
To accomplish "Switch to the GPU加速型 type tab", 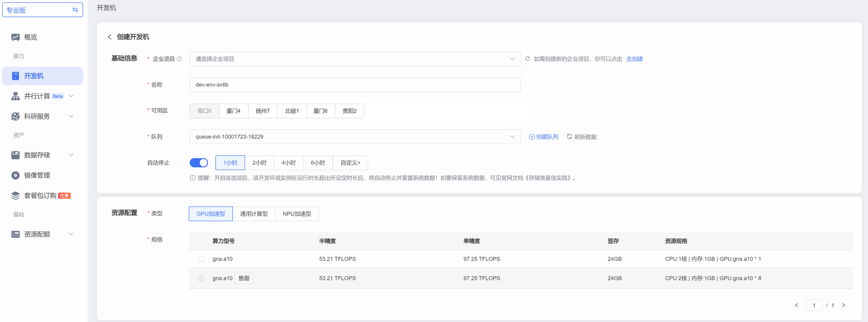I will tap(211, 214).
